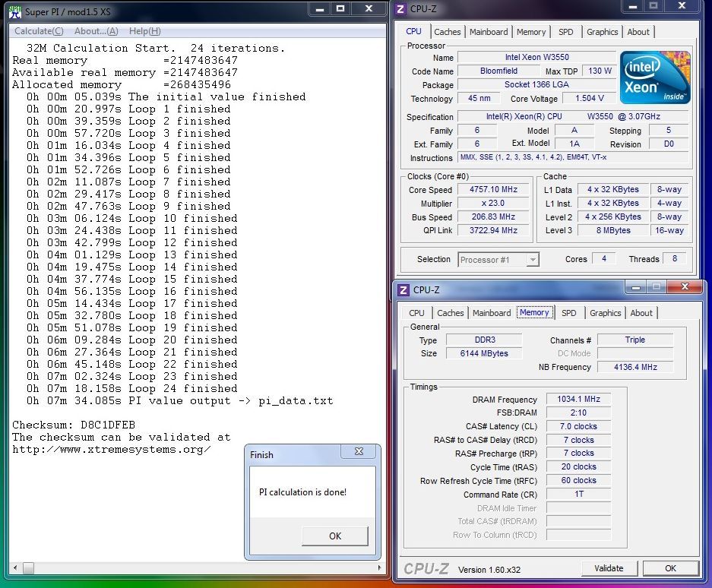Click the Checksum D8C1DFEB line in Super PI
The width and height of the screenshot is (712, 588).
74,425
